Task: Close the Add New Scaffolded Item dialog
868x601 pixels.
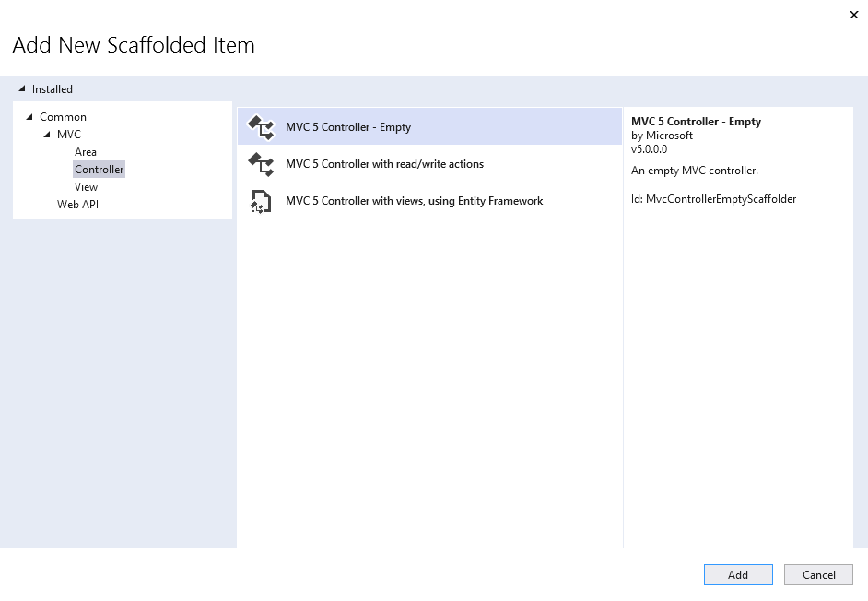Action: tap(853, 15)
